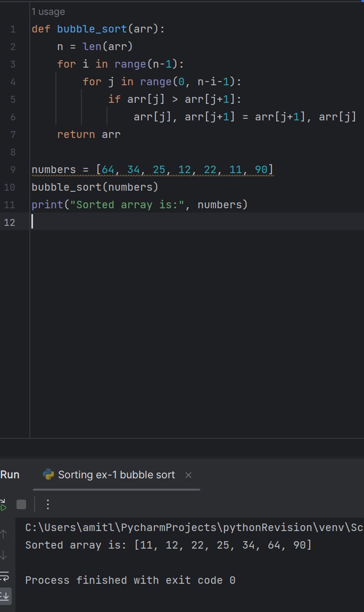Click the numbers list assignment line
The image size is (364, 612).
click(x=153, y=170)
